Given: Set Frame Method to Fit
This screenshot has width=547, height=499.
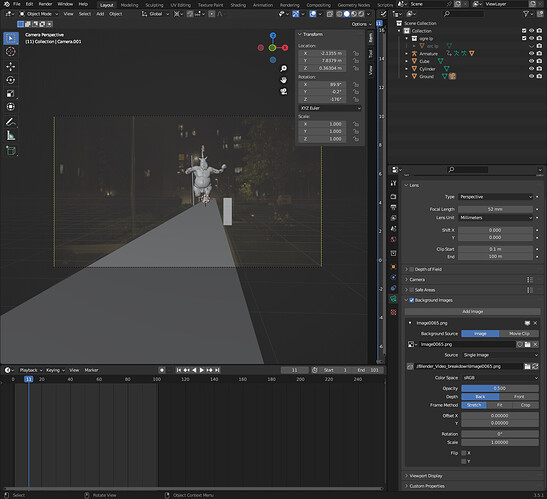Looking at the screenshot, I should [x=500, y=405].
